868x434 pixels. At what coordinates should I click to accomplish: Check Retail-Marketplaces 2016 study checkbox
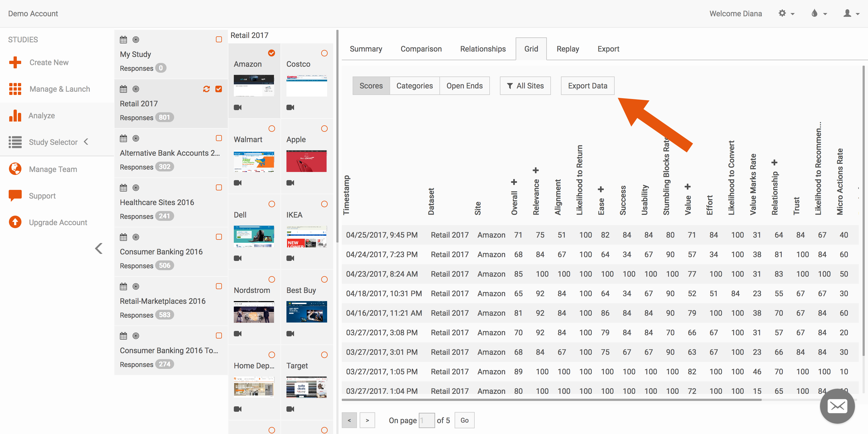(x=219, y=286)
